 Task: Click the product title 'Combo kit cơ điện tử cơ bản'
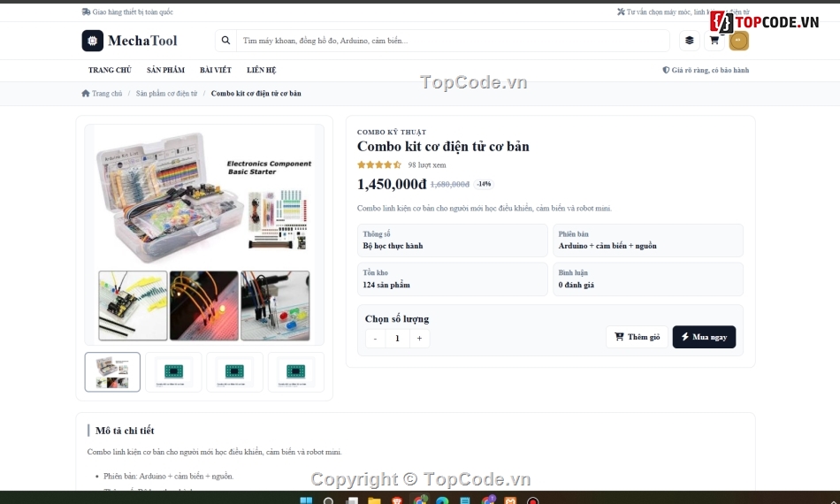click(x=443, y=146)
